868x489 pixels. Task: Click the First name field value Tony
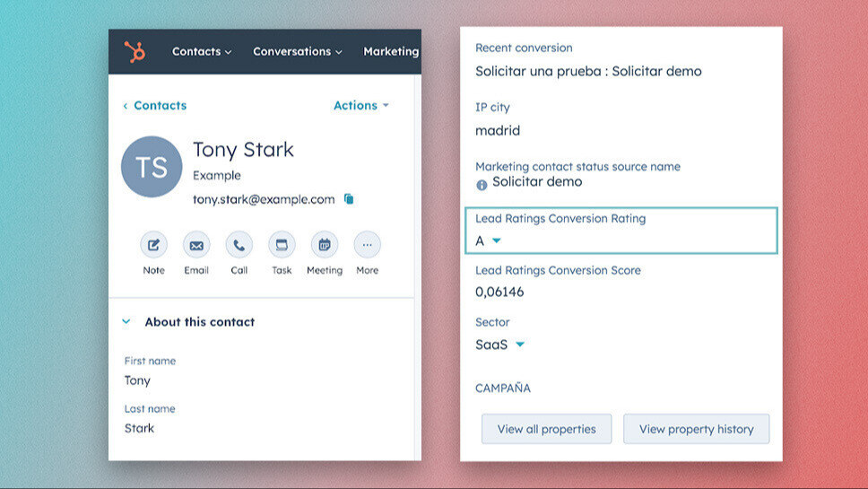tap(138, 380)
